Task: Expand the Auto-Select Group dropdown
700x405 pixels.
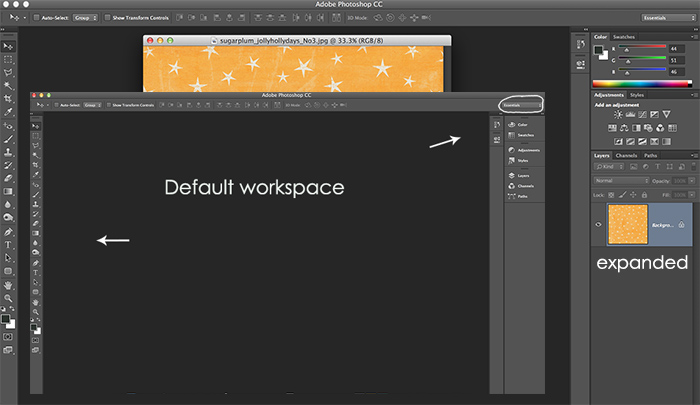Action: (x=87, y=18)
